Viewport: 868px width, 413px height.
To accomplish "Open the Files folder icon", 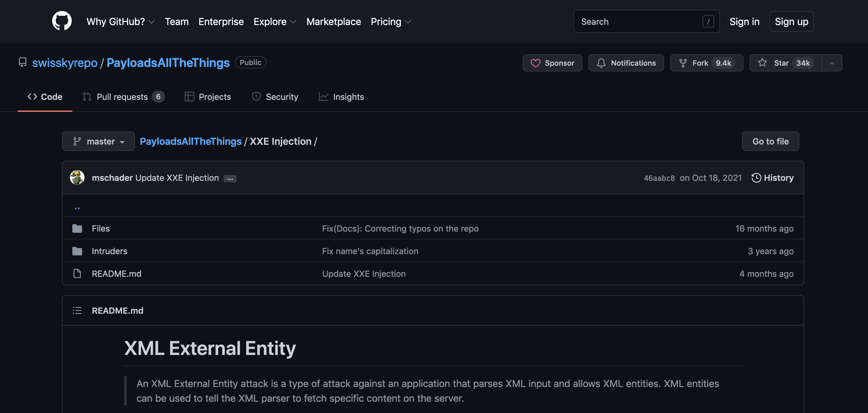I will point(77,228).
